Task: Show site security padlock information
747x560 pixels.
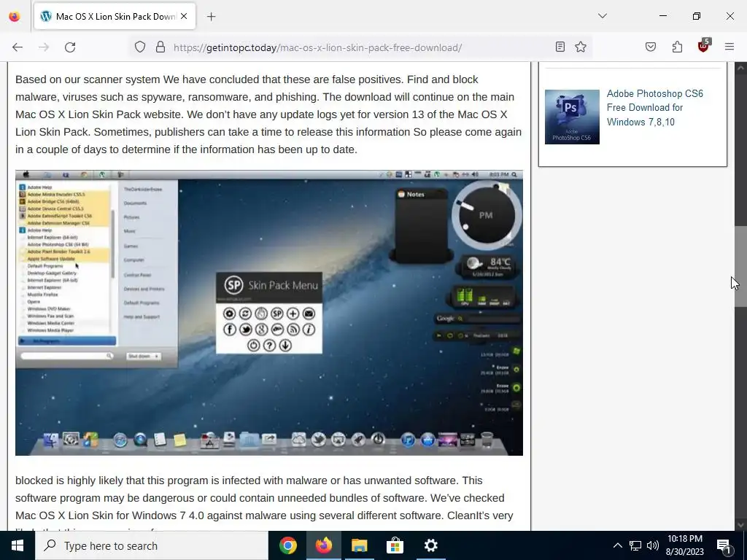Action: [160, 47]
